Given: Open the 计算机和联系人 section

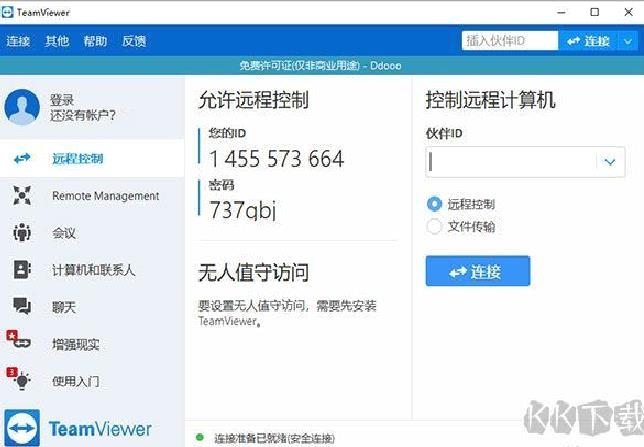Looking at the screenshot, I should [92, 270].
